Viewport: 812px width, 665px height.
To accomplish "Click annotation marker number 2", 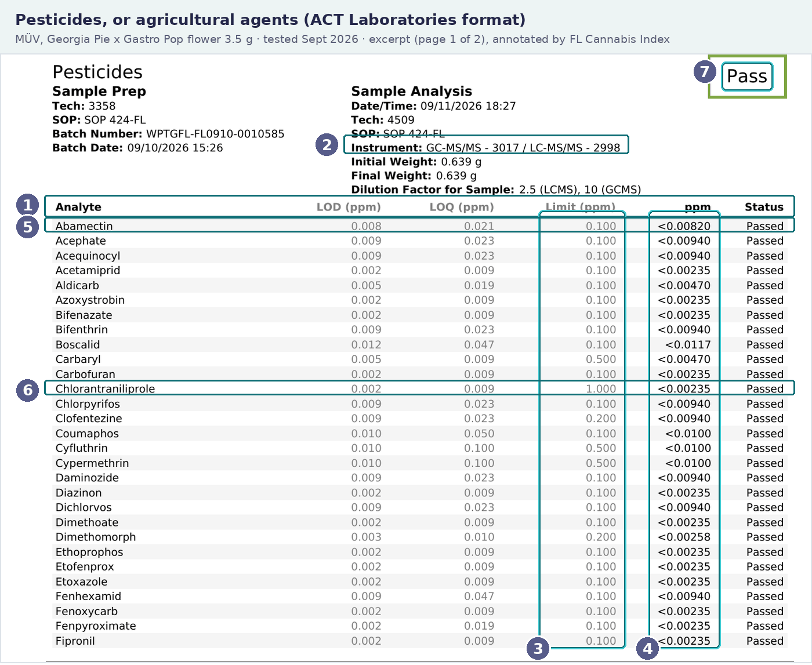I will pyautogui.click(x=327, y=144).
